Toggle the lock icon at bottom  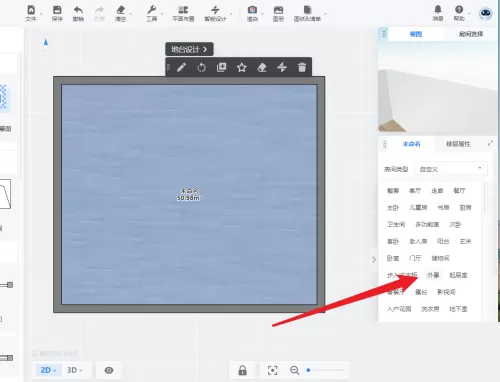[x=242, y=370]
